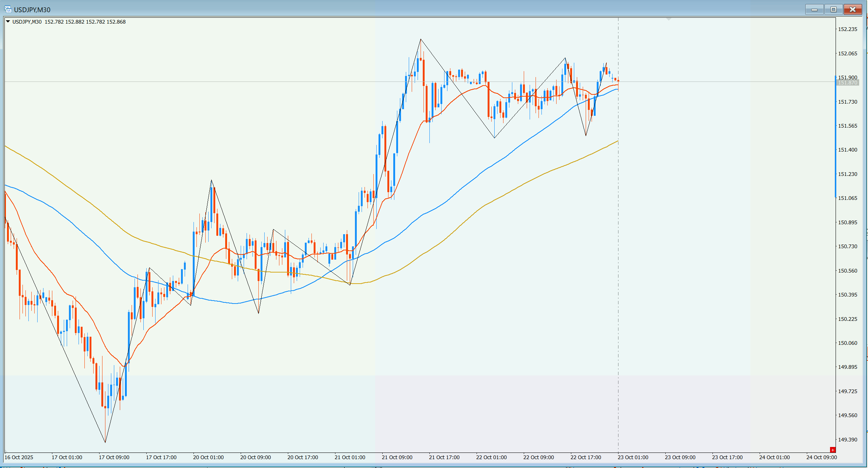Click the 151.565 price scale label
Image resolution: width=868 pixels, height=468 pixels.
tap(848, 126)
